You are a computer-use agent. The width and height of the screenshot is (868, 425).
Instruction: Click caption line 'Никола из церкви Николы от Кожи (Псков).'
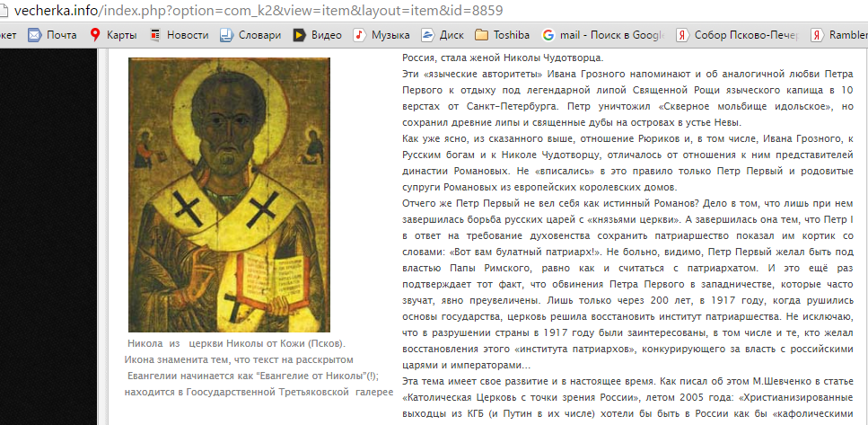point(236,343)
